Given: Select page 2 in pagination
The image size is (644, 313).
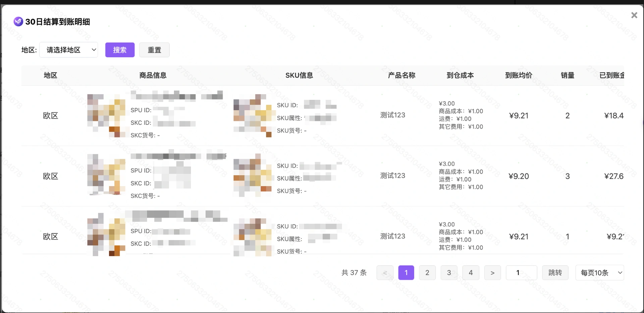Looking at the screenshot, I should coord(427,273).
